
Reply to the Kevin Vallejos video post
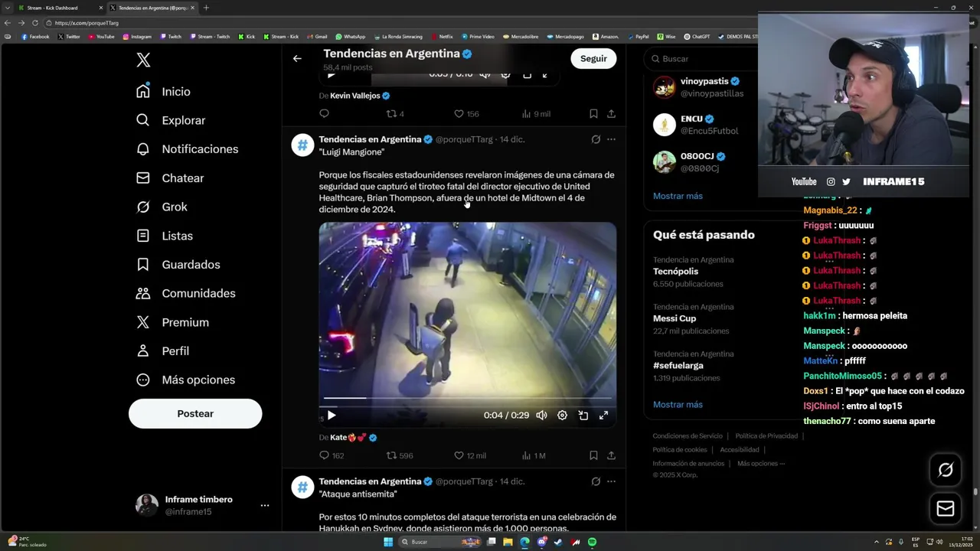tap(324, 113)
